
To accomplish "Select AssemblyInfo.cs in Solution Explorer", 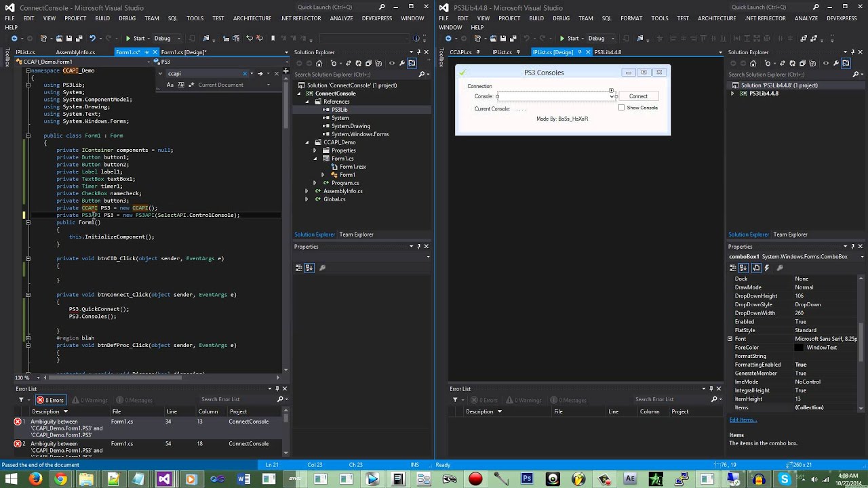I will [x=343, y=191].
